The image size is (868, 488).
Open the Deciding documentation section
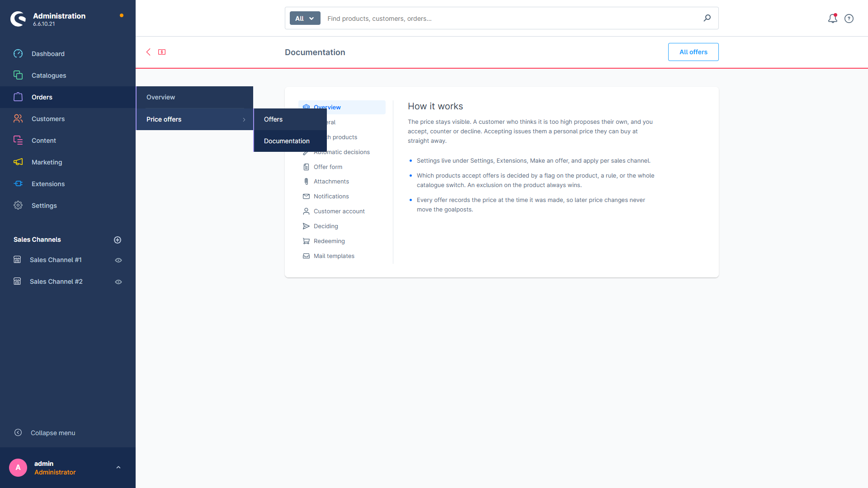point(342,226)
